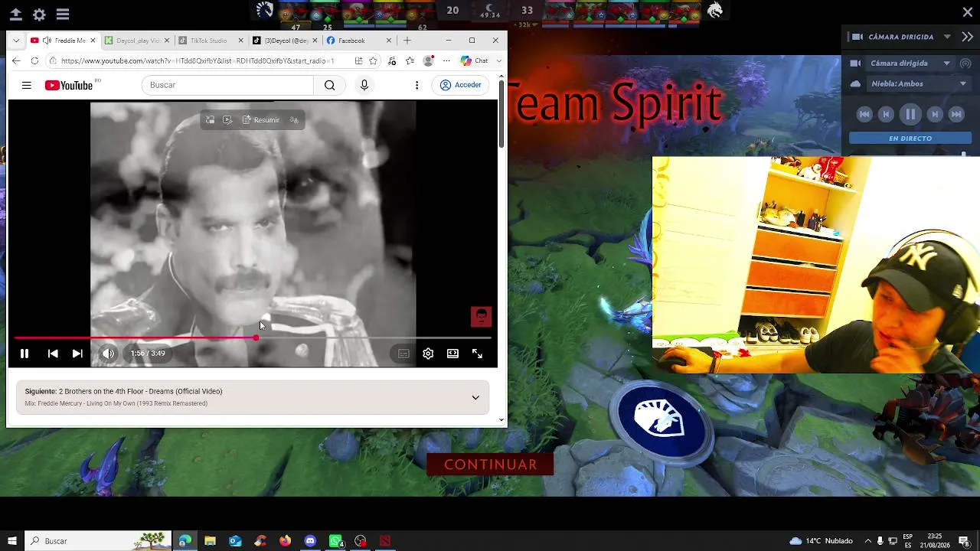
Task: Click the browser address bar URL
Action: point(198,61)
